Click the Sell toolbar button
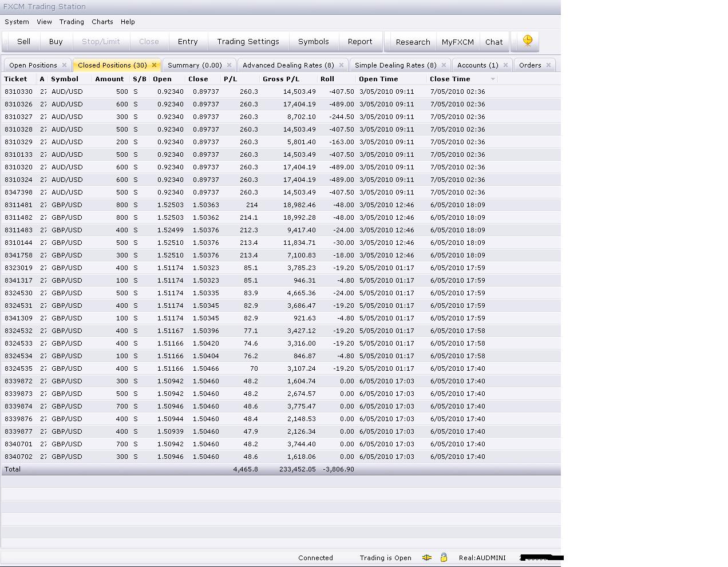This screenshot has height=567, width=728. pyautogui.click(x=23, y=41)
